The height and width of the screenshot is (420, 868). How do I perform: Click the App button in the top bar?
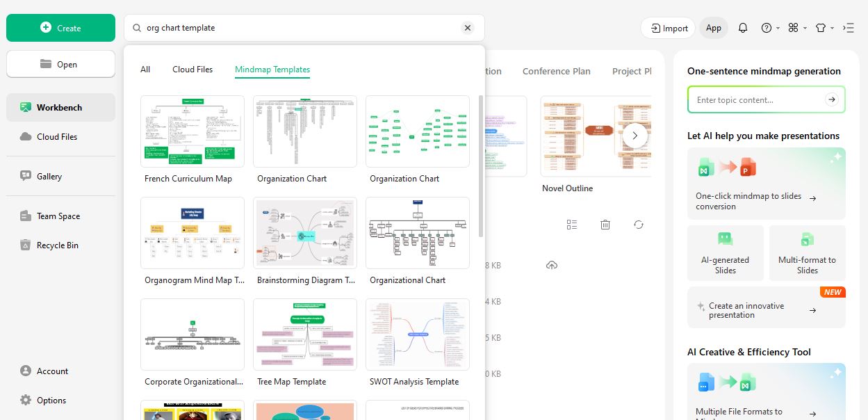pyautogui.click(x=714, y=28)
